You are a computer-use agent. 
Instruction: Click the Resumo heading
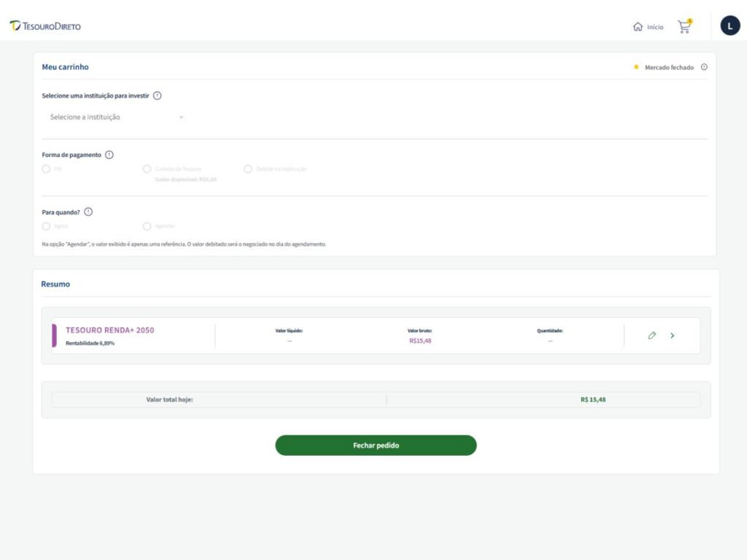(55, 284)
